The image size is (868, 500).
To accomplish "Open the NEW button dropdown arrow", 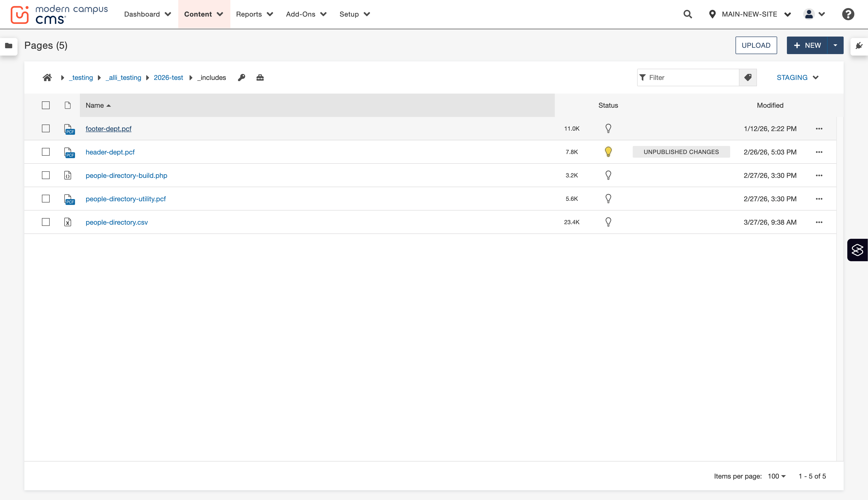I will pos(835,45).
